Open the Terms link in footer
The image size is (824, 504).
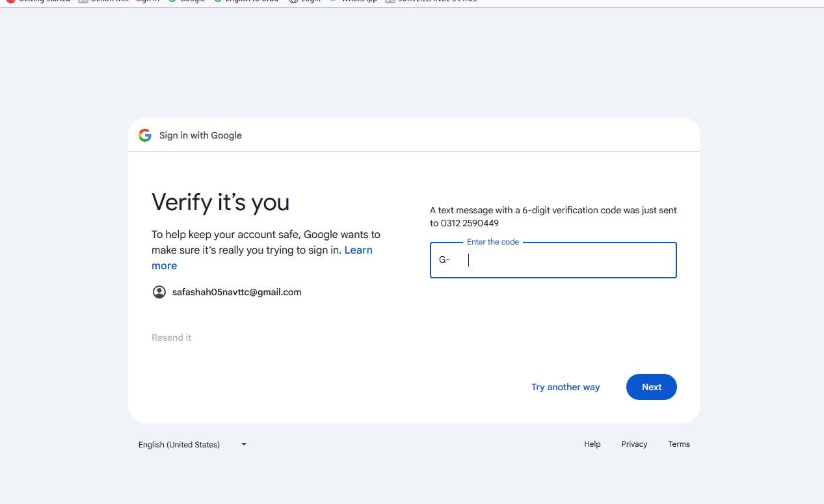(678, 444)
